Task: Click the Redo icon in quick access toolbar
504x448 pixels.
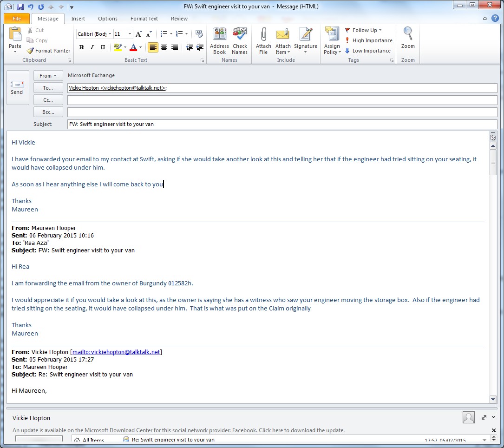Action: [x=41, y=7]
